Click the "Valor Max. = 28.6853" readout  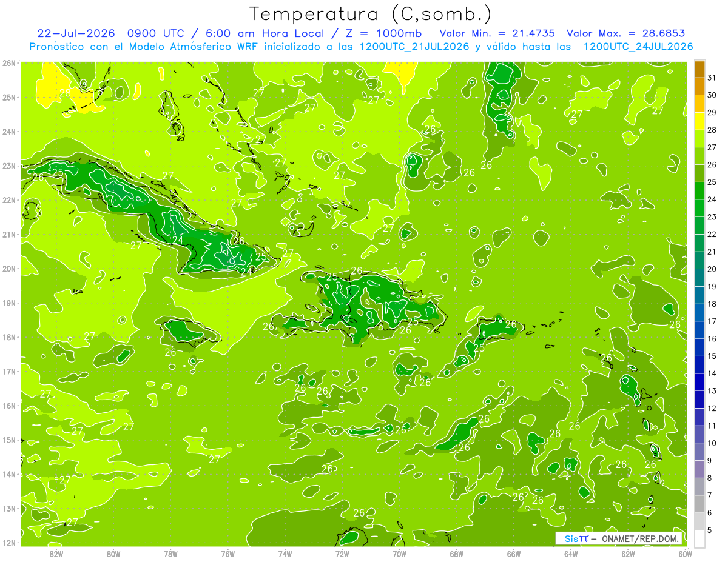click(625, 33)
